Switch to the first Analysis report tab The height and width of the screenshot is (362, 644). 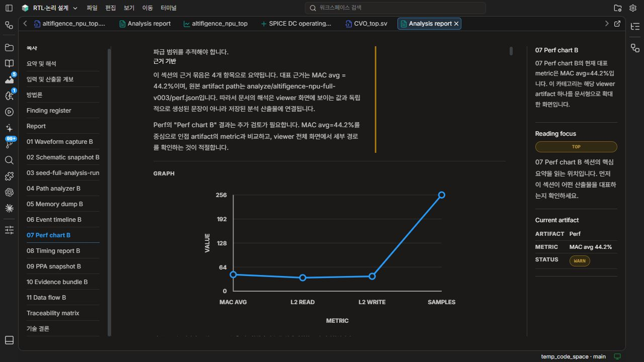145,24
